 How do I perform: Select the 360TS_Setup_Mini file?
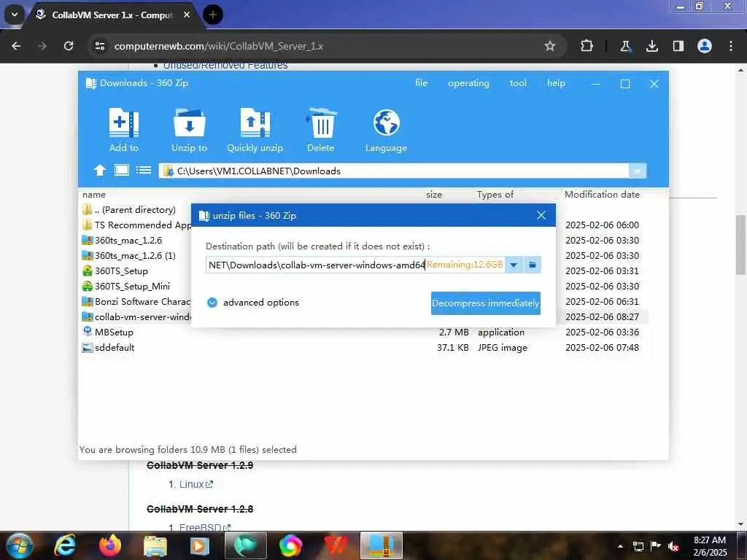tap(125, 286)
